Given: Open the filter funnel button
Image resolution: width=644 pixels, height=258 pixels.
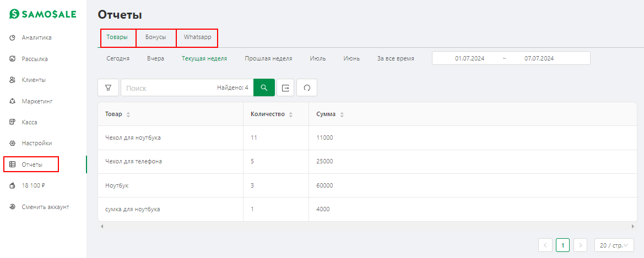Looking at the screenshot, I should pyautogui.click(x=109, y=88).
